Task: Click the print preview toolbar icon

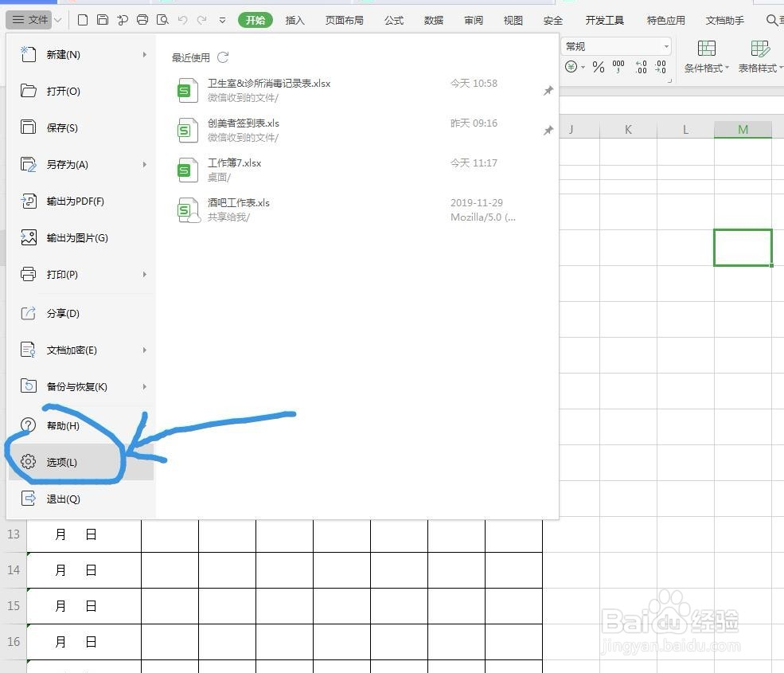Action: pos(162,20)
